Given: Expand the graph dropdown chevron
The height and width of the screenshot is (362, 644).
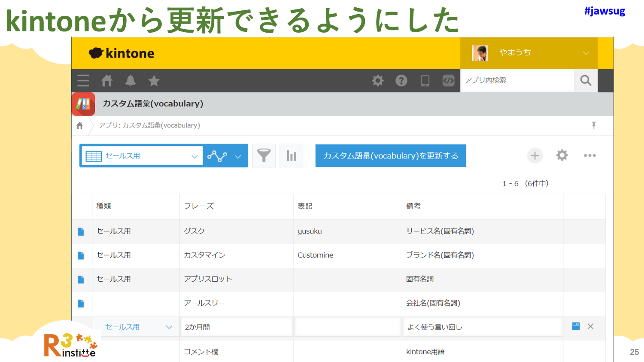Looking at the screenshot, I should pos(238,156).
